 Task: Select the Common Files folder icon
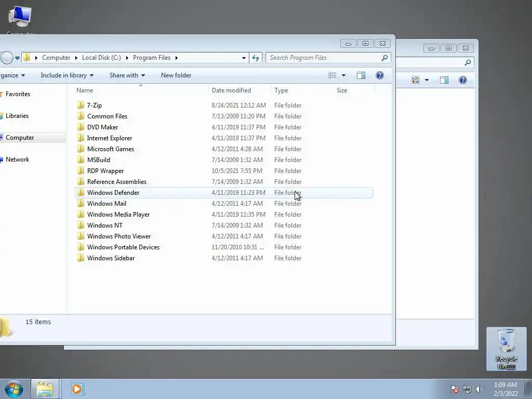(x=81, y=116)
